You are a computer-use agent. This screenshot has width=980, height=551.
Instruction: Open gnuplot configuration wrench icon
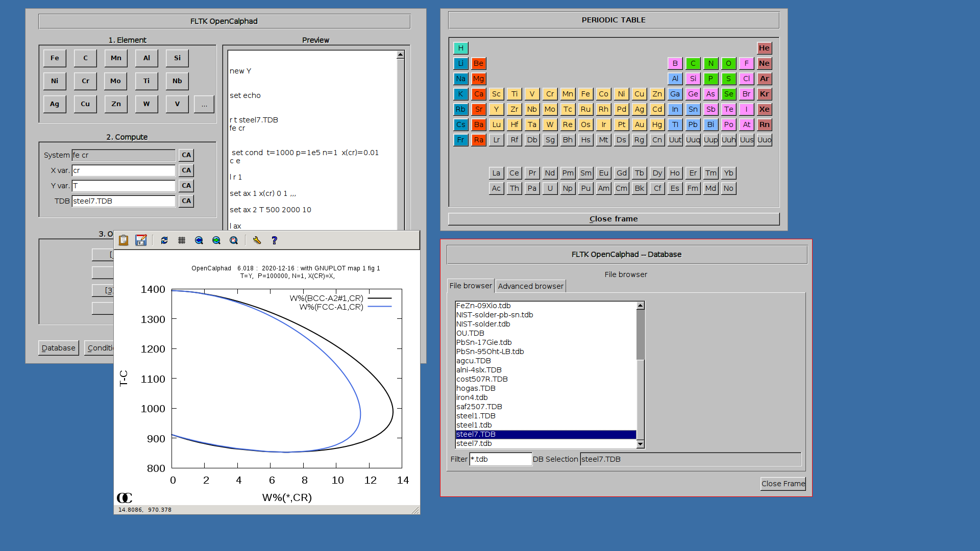[257, 240]
